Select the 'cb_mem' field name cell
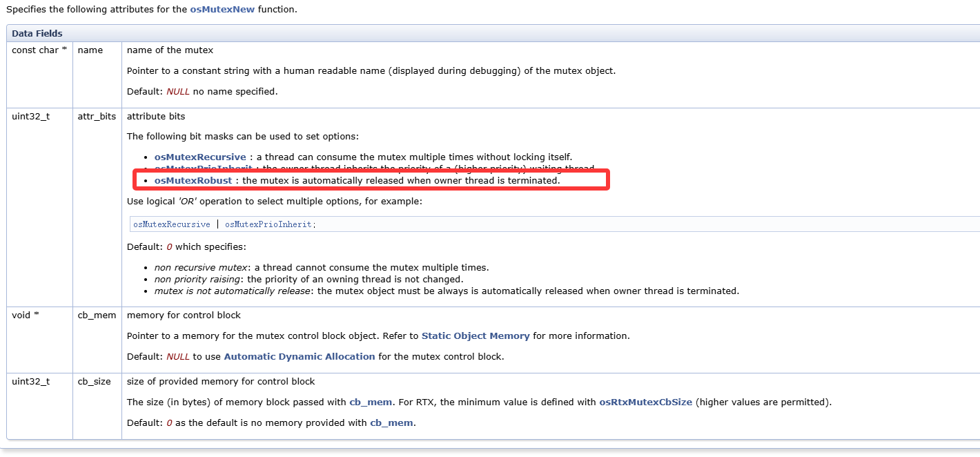 [93, 315]
